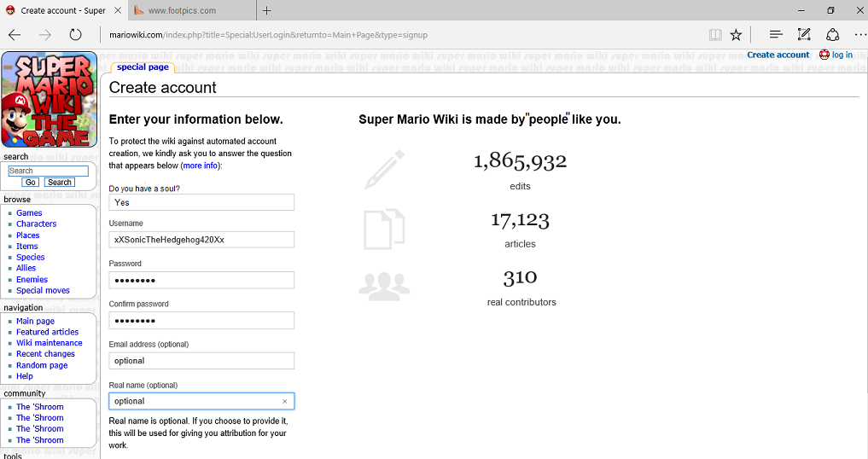Click the Favorites star icon
Image resolution: width=868 pixels, height=459 pixels.
coord(736,35)
